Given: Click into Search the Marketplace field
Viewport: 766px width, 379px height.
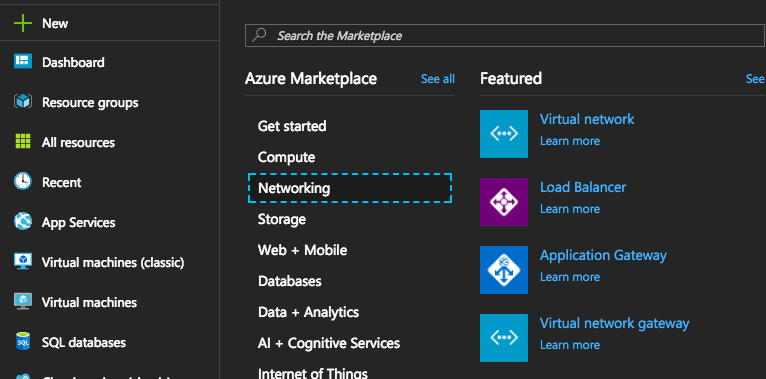Looking at the screenshot, I should (505, 35).
